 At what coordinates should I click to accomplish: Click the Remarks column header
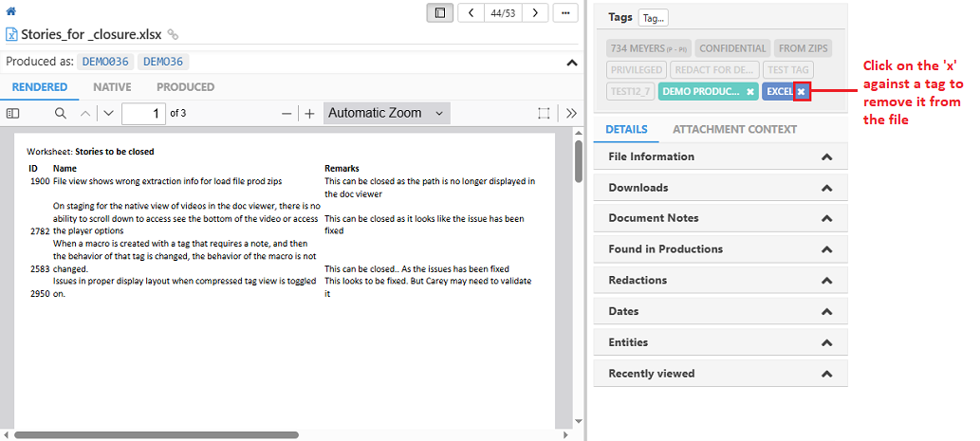pyautogui.click(x=342, y=169)
